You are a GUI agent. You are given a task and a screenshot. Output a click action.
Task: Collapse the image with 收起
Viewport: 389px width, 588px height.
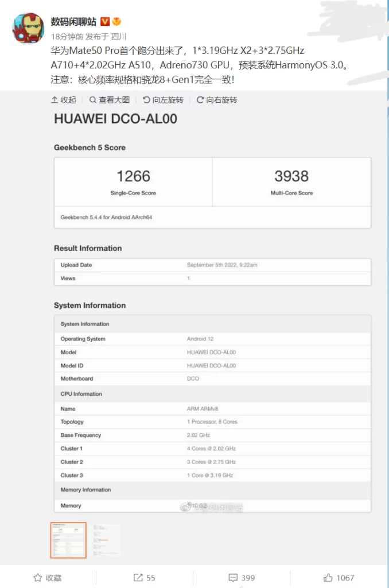[64, 100]
